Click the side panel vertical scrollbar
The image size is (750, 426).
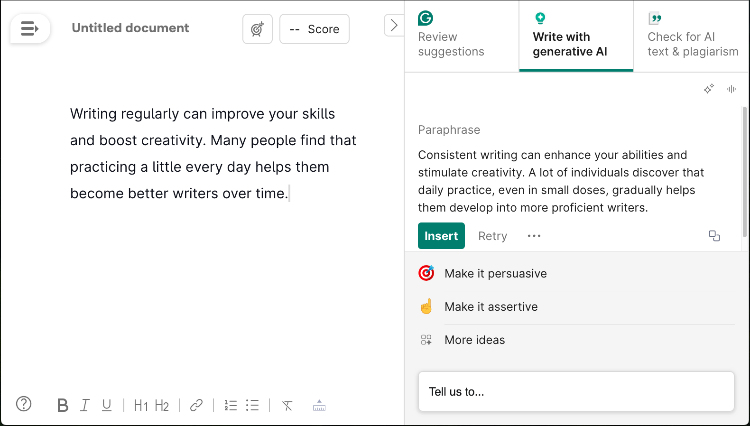coord(744,171)
